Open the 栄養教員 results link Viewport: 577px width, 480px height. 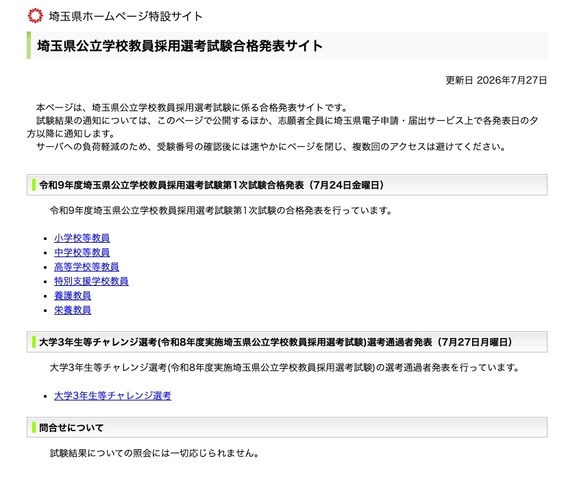click(72, 310)
